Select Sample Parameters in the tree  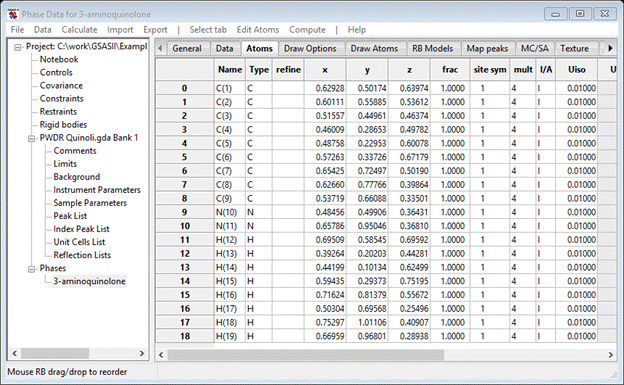coord(90,203)
